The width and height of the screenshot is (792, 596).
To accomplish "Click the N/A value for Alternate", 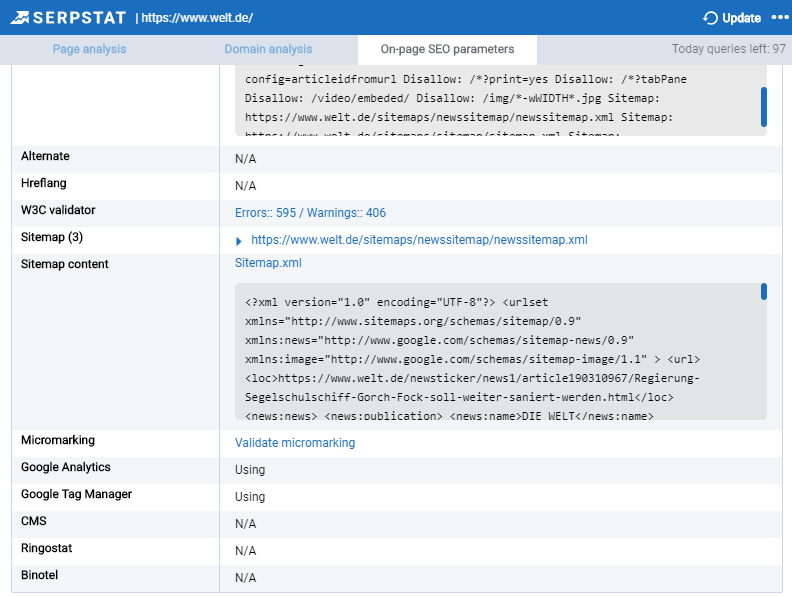I will (245, 159).
